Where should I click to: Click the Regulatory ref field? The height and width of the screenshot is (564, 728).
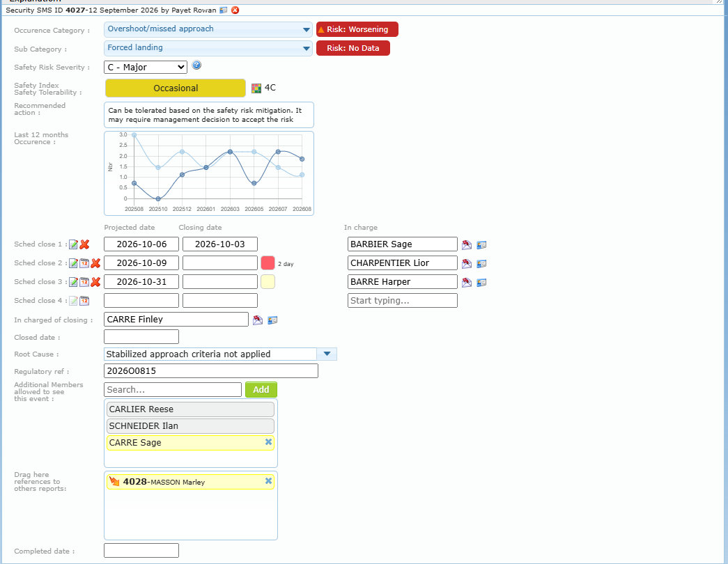pyautogui.click(x=211, y=371)
